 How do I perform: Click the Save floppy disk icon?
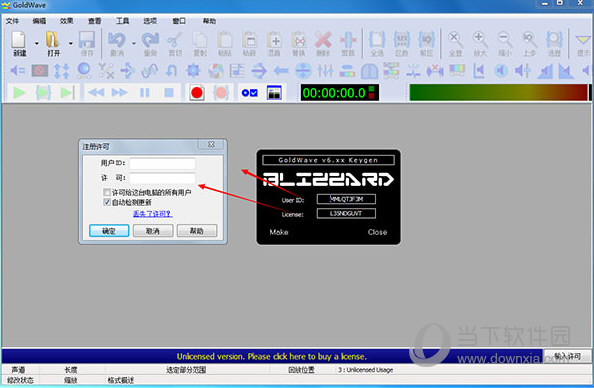pos(87,43)
